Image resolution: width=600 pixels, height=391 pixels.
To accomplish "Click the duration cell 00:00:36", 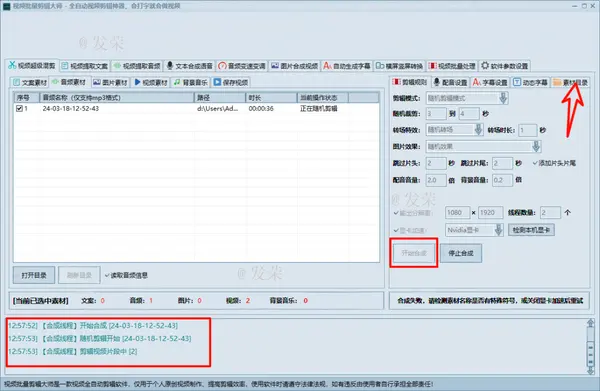I will pyautogui.click(x=261, y=109).
